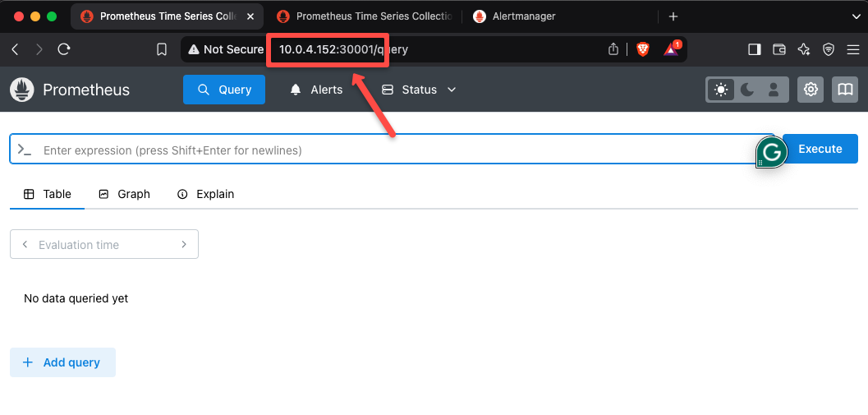Close the active Prometheus tab

coord(250,16)
